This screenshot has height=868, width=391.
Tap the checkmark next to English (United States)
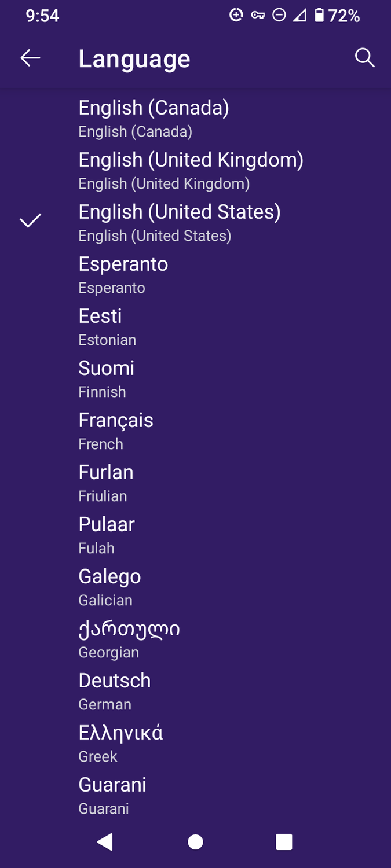30,220
